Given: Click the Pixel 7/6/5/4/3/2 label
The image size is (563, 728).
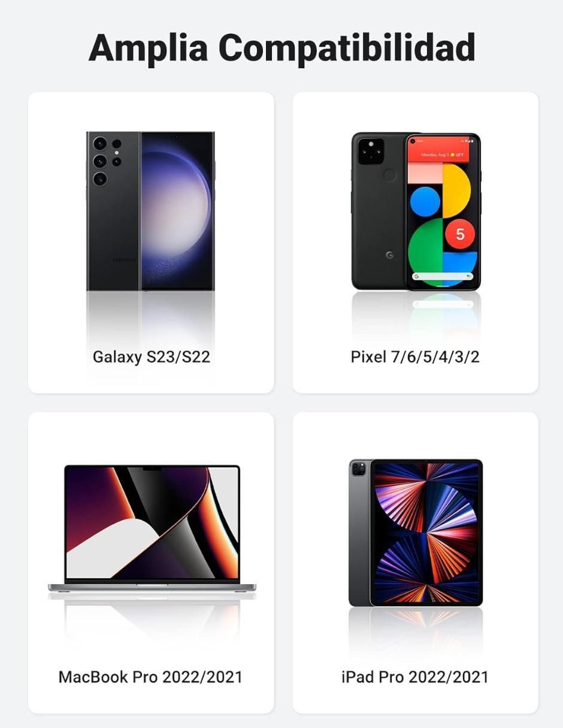Looking at the screenshot, I should pyautogui.click(x=415, y=357).
